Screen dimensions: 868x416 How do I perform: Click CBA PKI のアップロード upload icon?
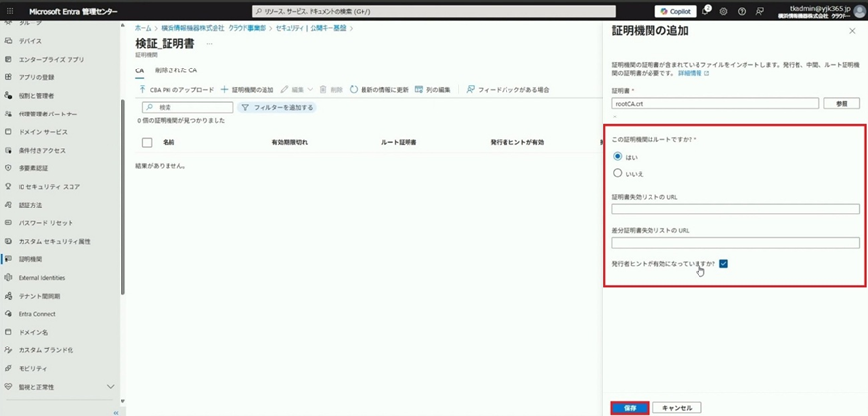(x=142, y=89)
